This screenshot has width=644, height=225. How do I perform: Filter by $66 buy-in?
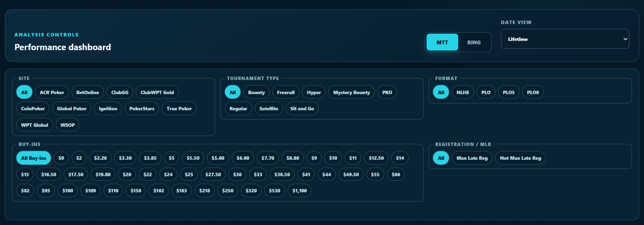pyautogui.click(x=396, y=174)
